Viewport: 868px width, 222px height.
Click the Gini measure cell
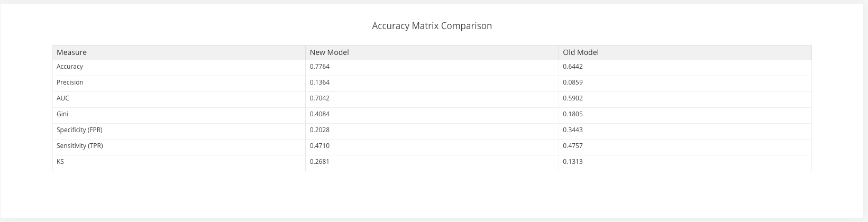(62, 114)
